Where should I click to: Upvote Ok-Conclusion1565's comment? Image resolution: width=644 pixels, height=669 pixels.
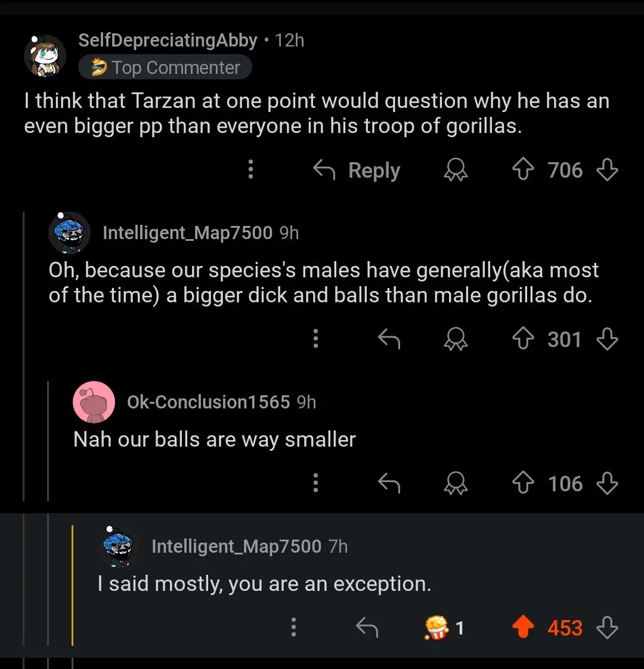(523, 484)
